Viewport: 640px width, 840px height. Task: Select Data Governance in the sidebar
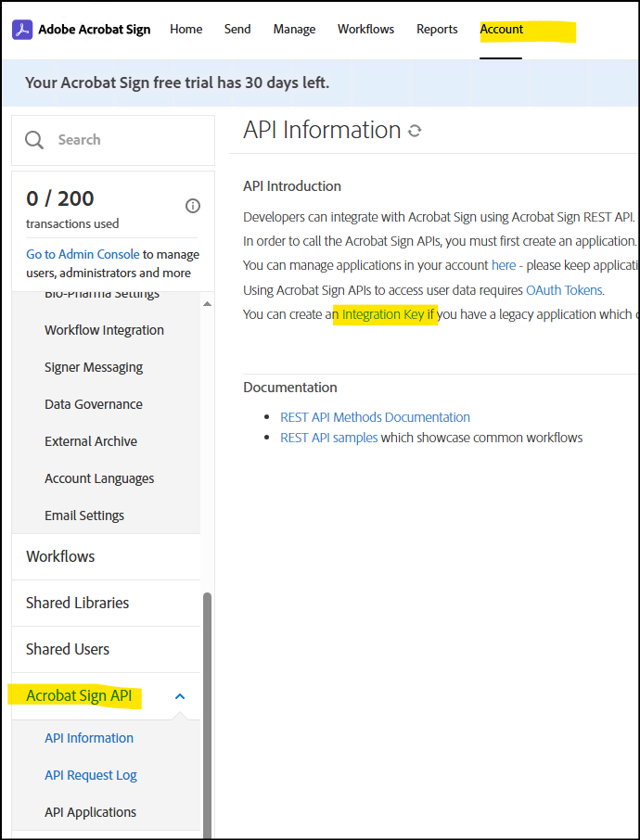pyautogui.click(x=94, y=404)
